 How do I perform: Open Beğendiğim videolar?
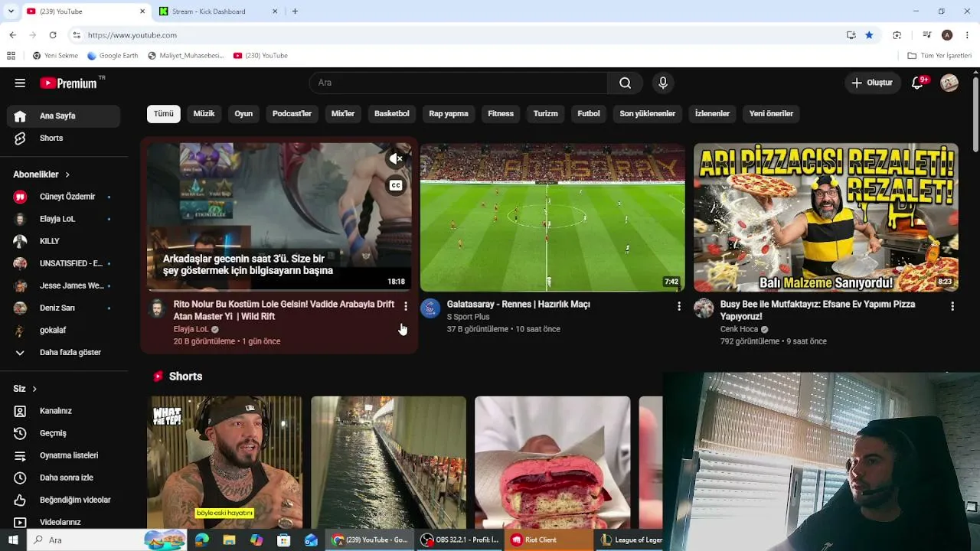pos(64,500)
